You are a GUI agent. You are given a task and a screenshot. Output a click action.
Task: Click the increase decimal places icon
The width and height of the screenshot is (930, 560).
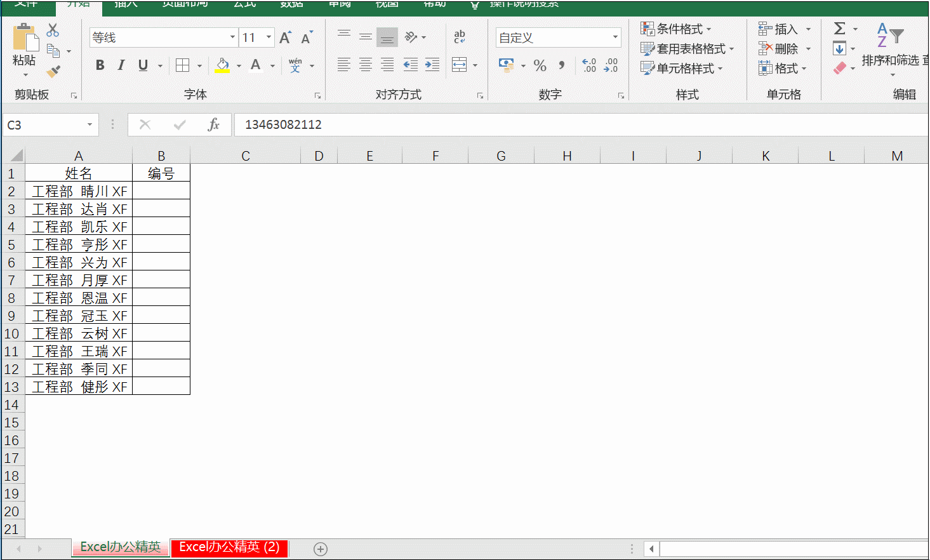pyautogui.click(x=589, y=65)
